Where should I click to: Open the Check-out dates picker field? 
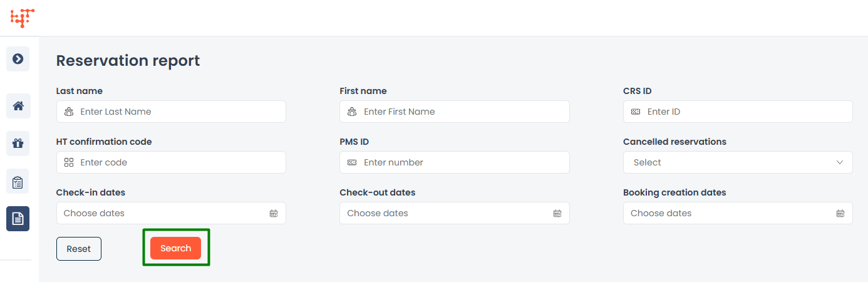[x=446, y=213]
